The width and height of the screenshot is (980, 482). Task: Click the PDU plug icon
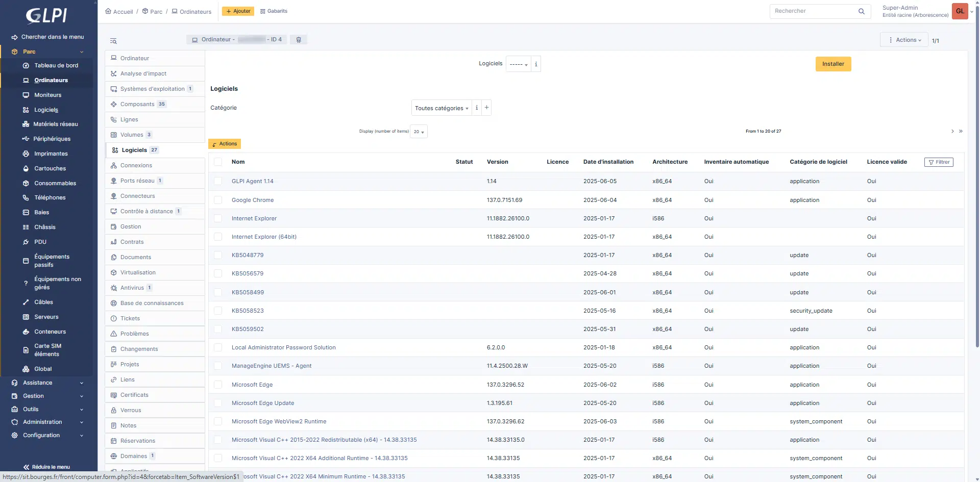(26, 242)
